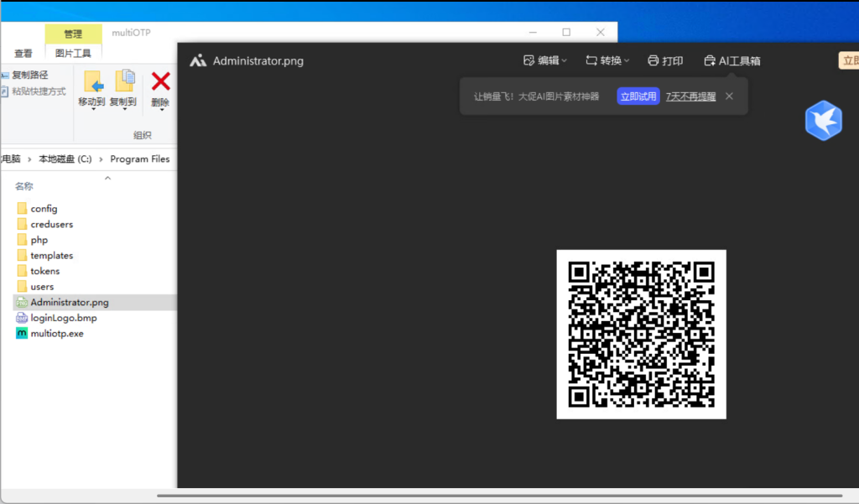Select the Administrator.png file
The height and width of the screenshot is (504, 859).
[x=95, y=303]
